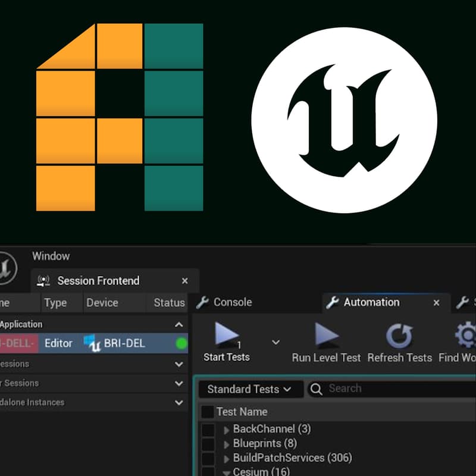Click the Start Tests play icon
The width and height of the screenshot is (476, 476).
click(x=227, y=334)
